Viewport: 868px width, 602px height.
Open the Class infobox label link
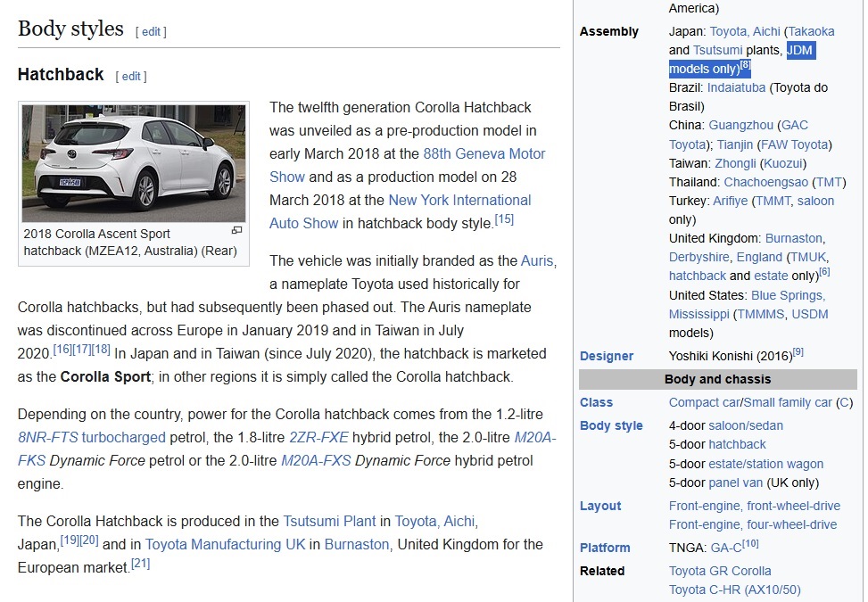point(596,403)
